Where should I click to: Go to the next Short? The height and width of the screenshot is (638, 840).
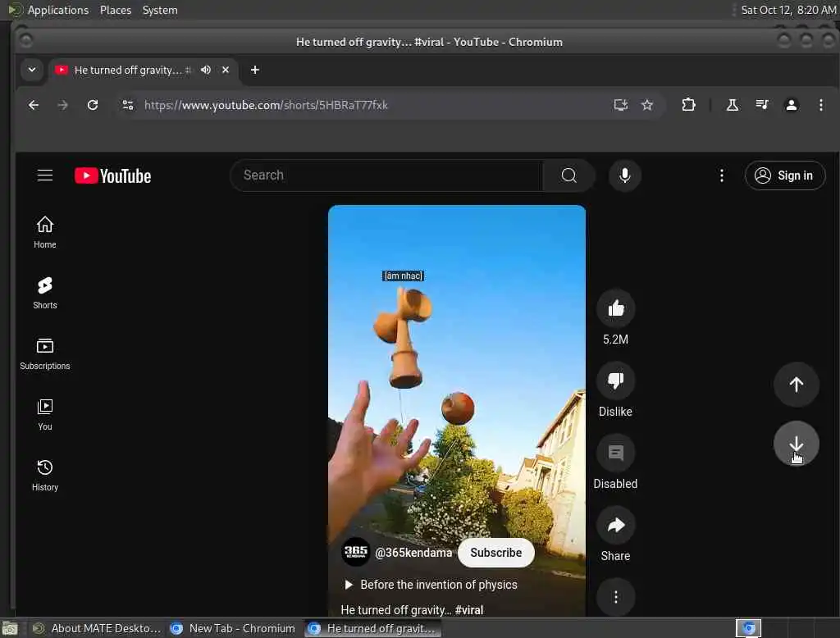(796, 444)
